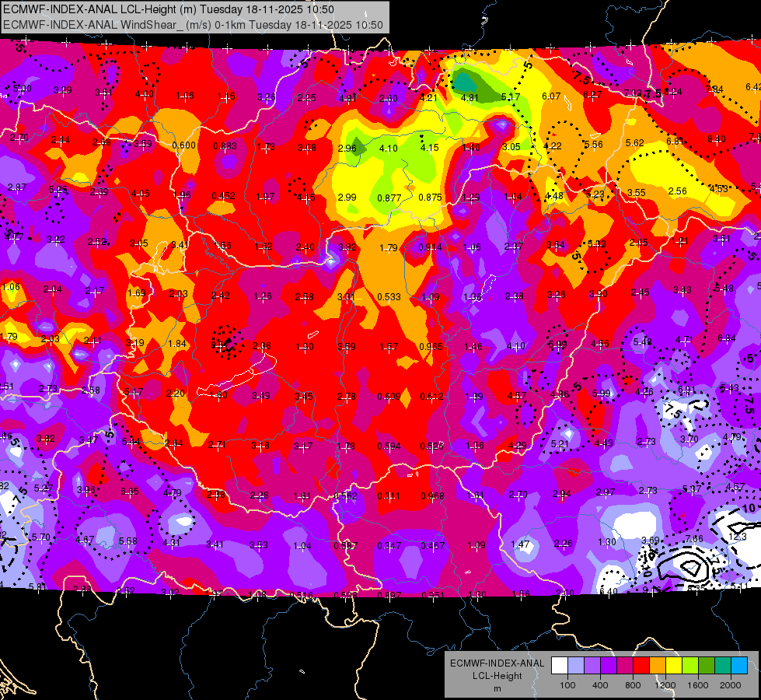This screenshot has height=700, width=761.
Task: Click the red legend color swatch
Action: [641, 666]
